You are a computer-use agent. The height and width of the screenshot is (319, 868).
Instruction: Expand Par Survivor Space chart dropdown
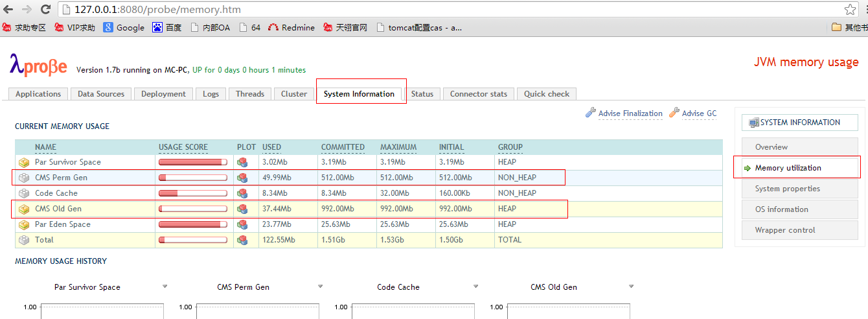(165, 287)
